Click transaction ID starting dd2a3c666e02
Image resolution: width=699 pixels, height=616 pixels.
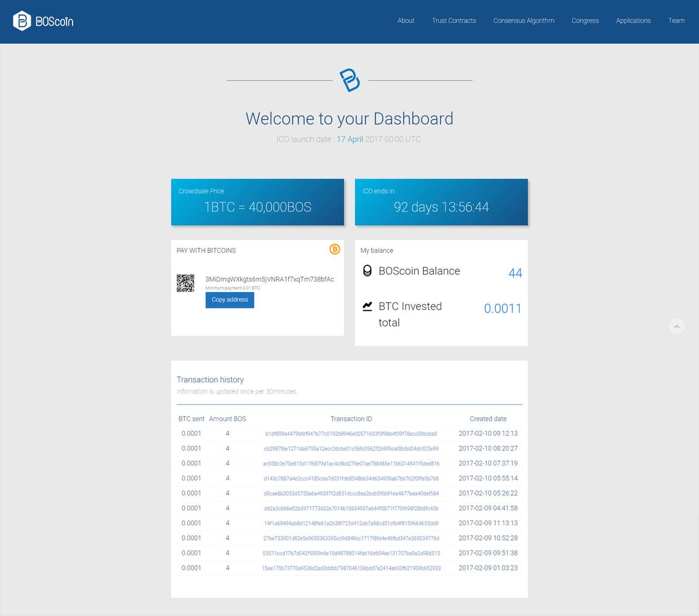(x=351, y=508)
